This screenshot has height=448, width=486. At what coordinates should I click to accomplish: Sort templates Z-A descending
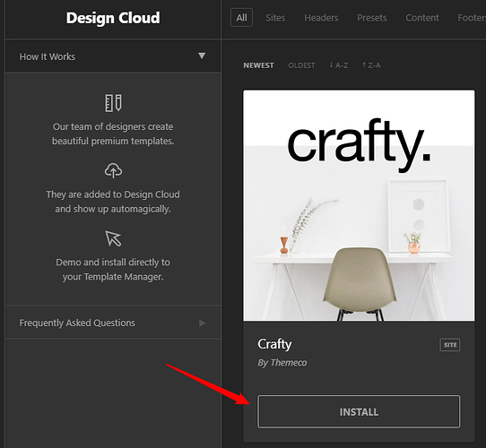click(371, 65)
